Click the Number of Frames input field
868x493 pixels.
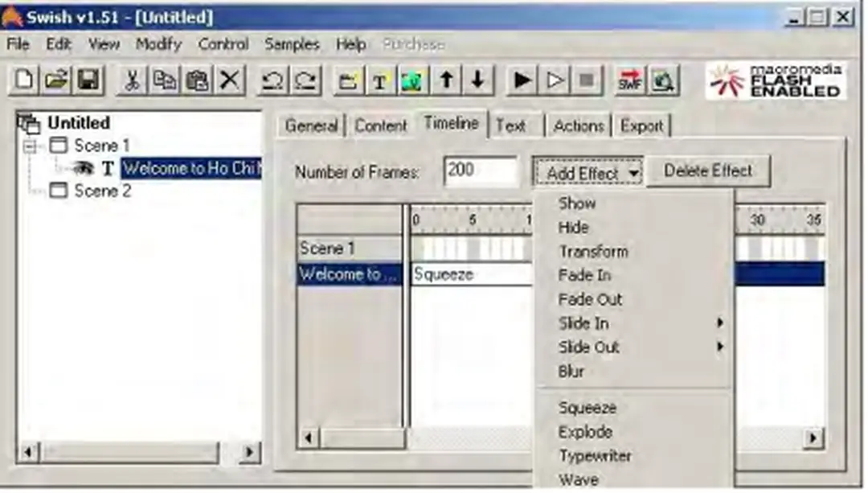tap(480, 171)
